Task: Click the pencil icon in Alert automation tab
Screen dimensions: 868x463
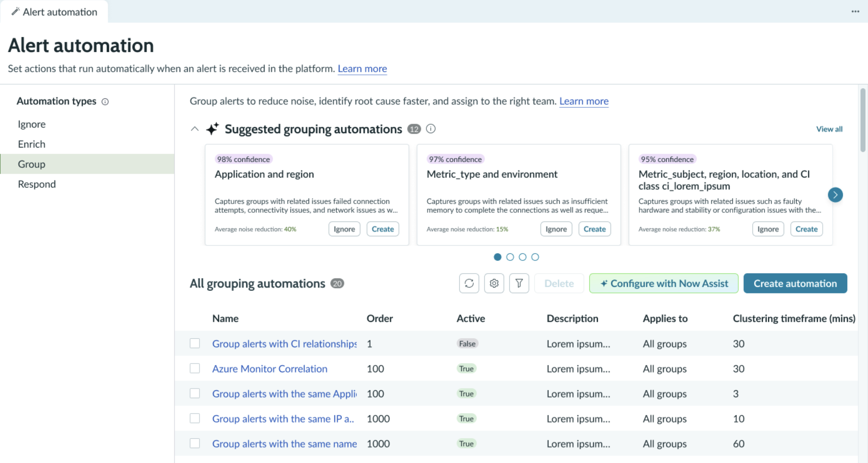Action: point(15,12)
